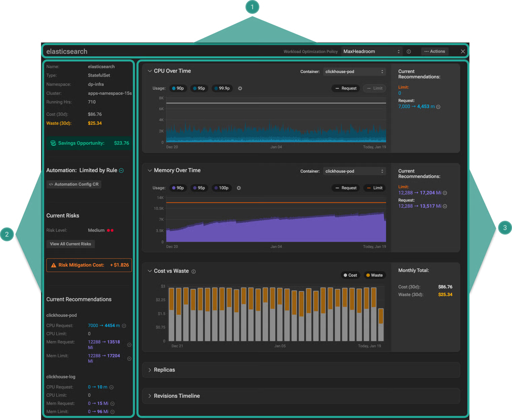Click the Savings Opportunity coins icon
Viewport: 512px width, 420px height.
coord(53,143)
